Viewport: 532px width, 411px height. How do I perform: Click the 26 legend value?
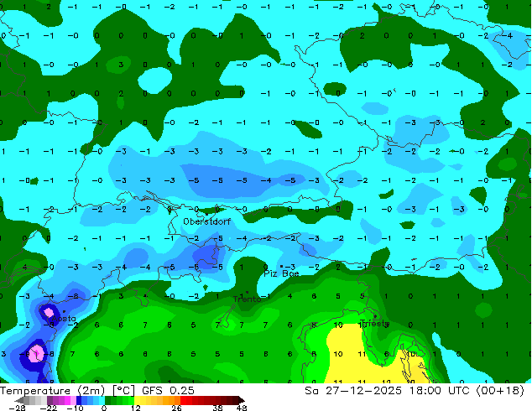pyautogui.click(x=176, y=408)
